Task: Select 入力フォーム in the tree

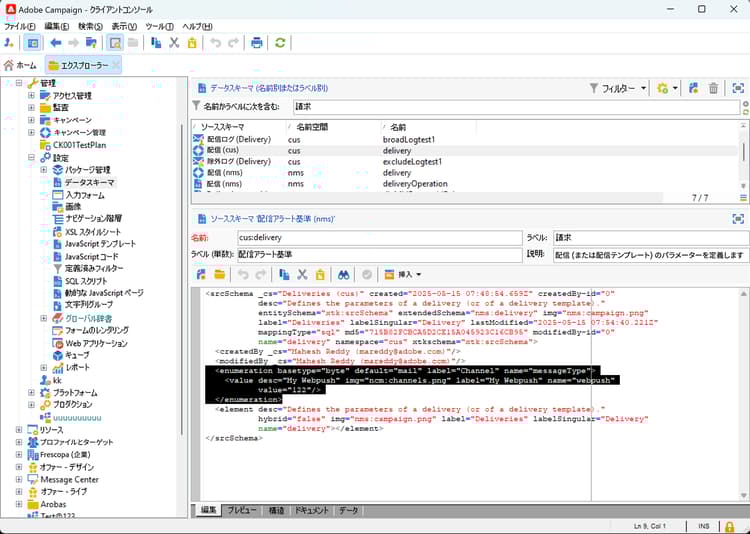Action: 84,195
